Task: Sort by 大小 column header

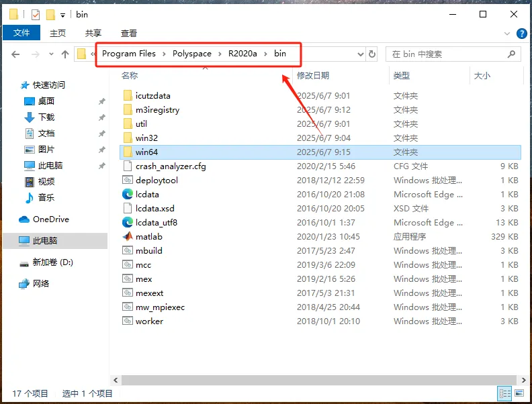Action: pos(482,75)
